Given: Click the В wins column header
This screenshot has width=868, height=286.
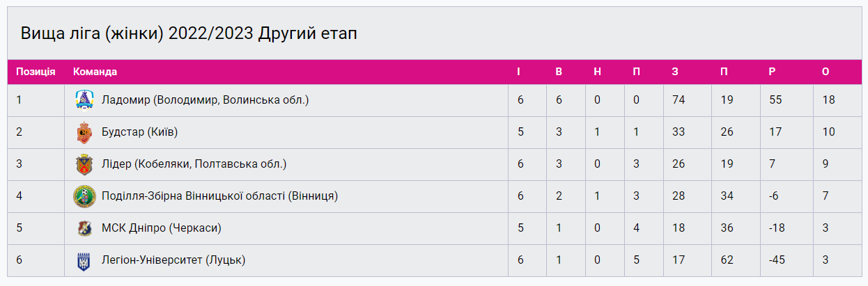Looking at the screenshot, I should 559,72.
